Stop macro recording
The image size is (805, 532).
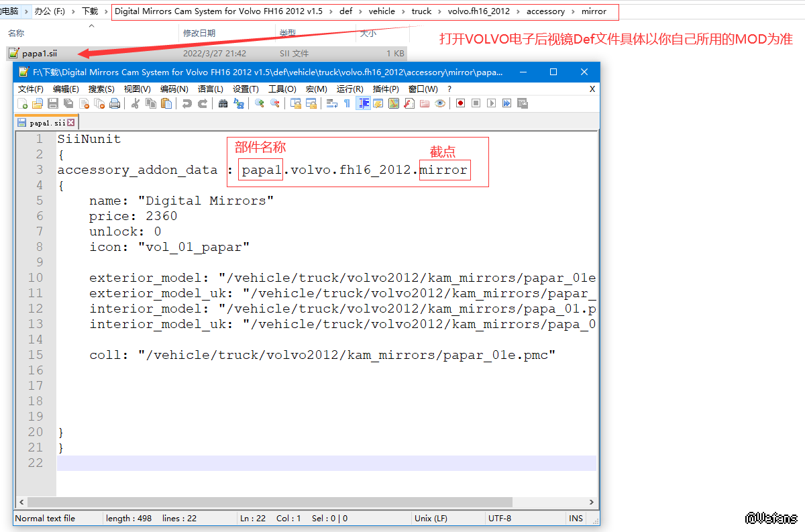476,103
